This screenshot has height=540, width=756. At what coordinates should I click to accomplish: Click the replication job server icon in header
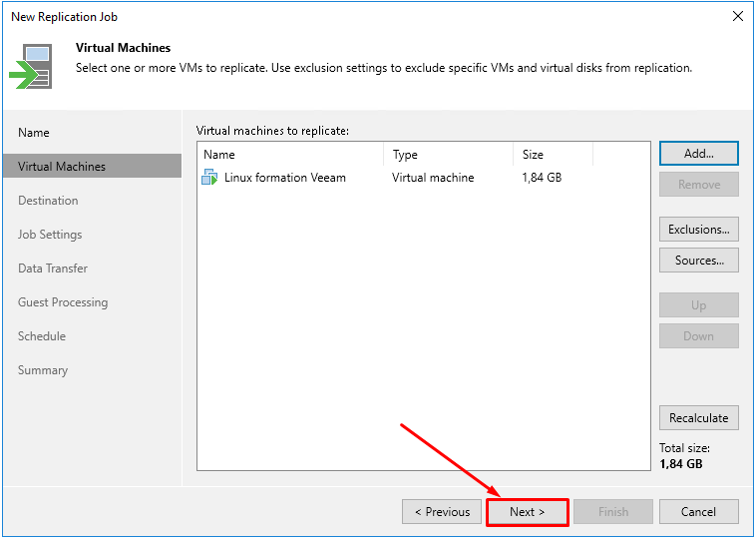(31, 66)
